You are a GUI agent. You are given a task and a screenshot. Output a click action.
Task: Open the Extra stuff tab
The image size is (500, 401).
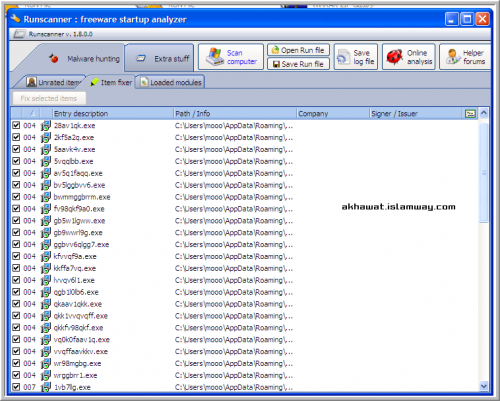click(159, 58)
